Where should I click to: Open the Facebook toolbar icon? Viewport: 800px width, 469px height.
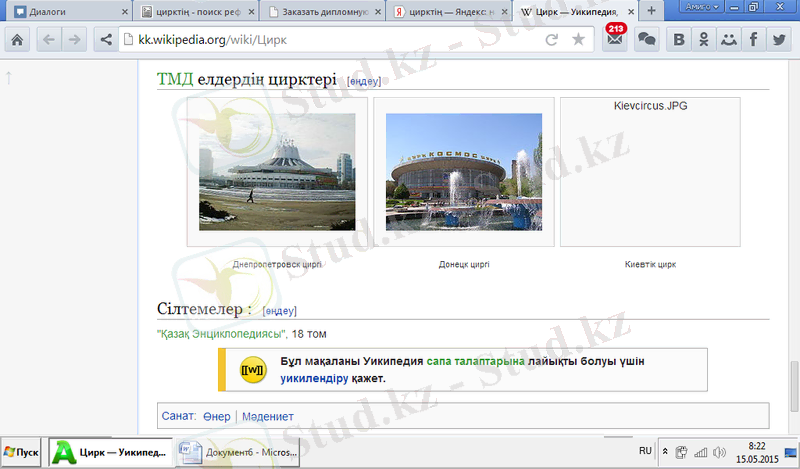[753, 40]
